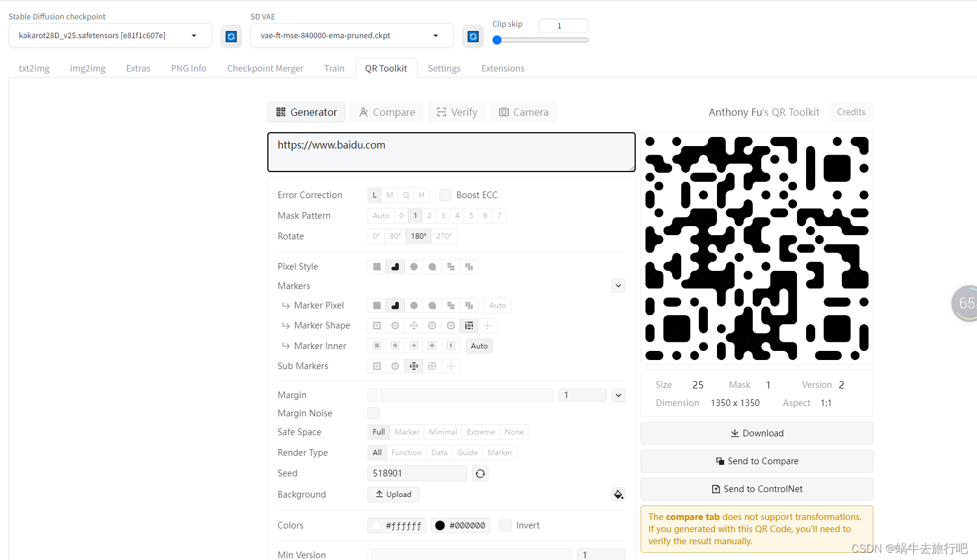The width and height of the screenshot is (977, 560).
Task: Refresh the SD VAE list
Action: pos(473,36)
